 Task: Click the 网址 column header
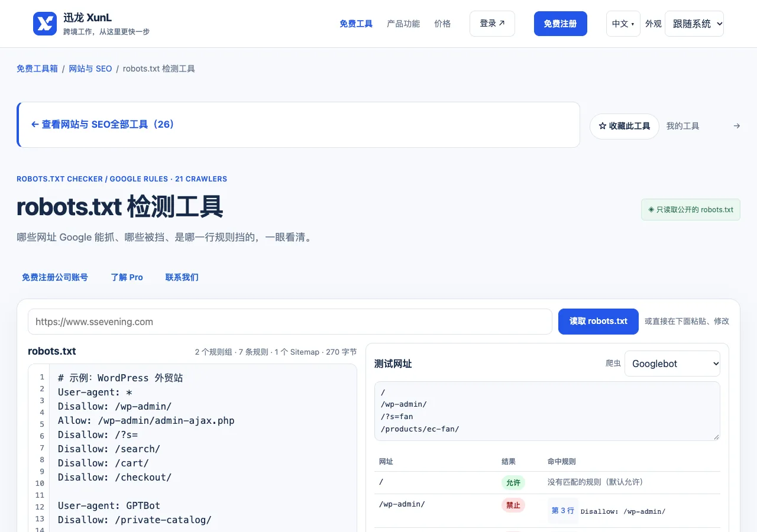coord(386,461)
